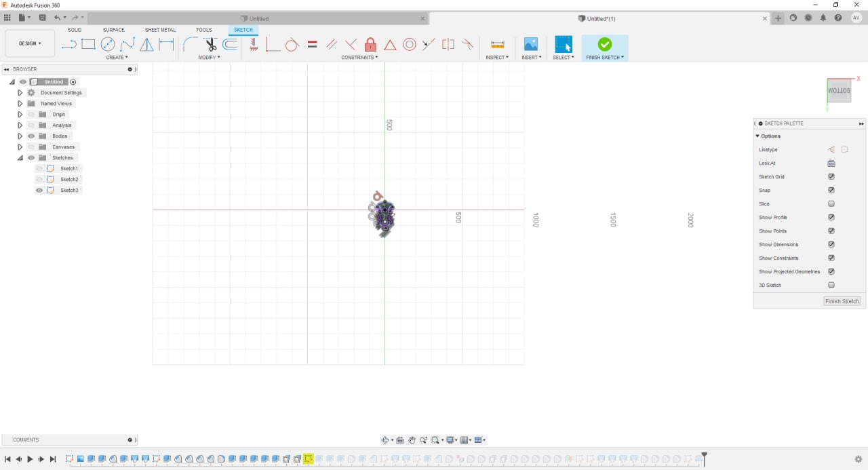Open the Measure inspect tool
The image size is (868, 470).
click(498, 45)
